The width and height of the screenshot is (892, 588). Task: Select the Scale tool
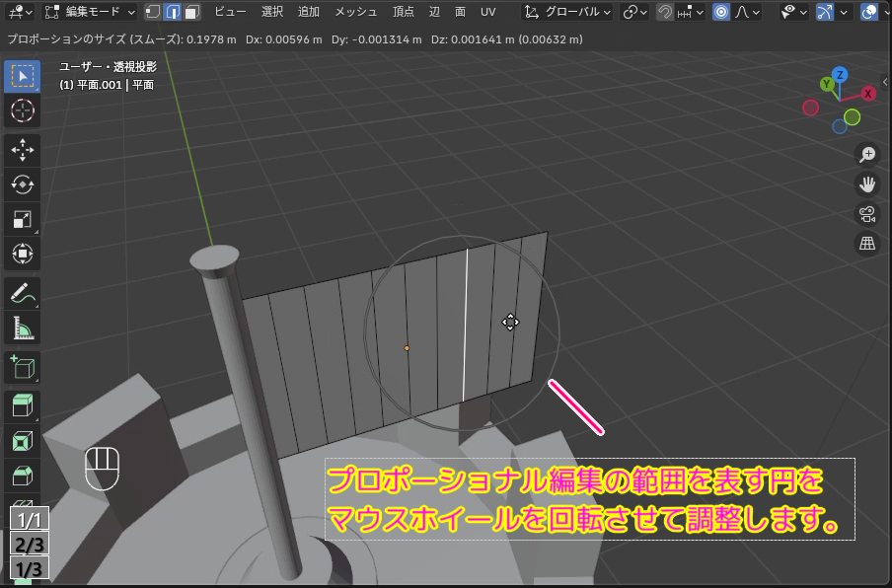[x=22, y=219]
